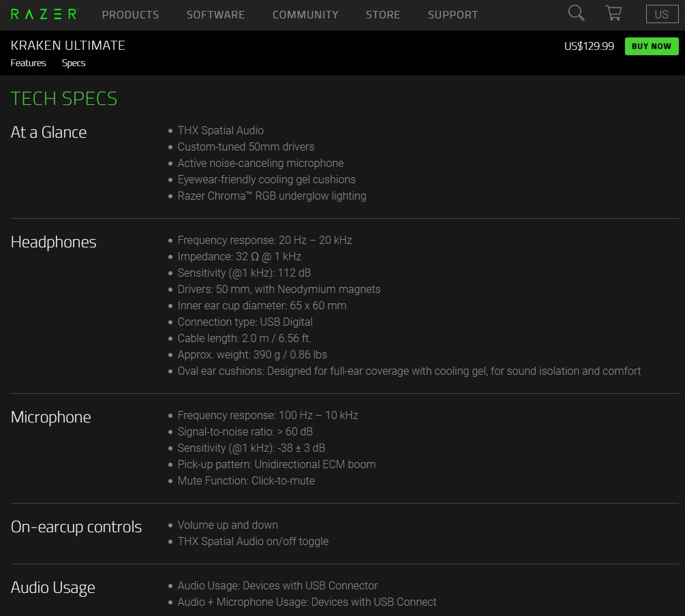Screen dimensions: 685x616
Task: Click the Audio Usage section heading
Action: point(53,587)
